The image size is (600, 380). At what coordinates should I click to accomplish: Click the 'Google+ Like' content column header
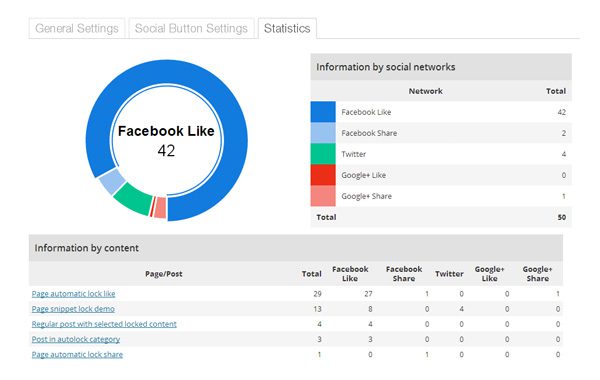(489, 274)
